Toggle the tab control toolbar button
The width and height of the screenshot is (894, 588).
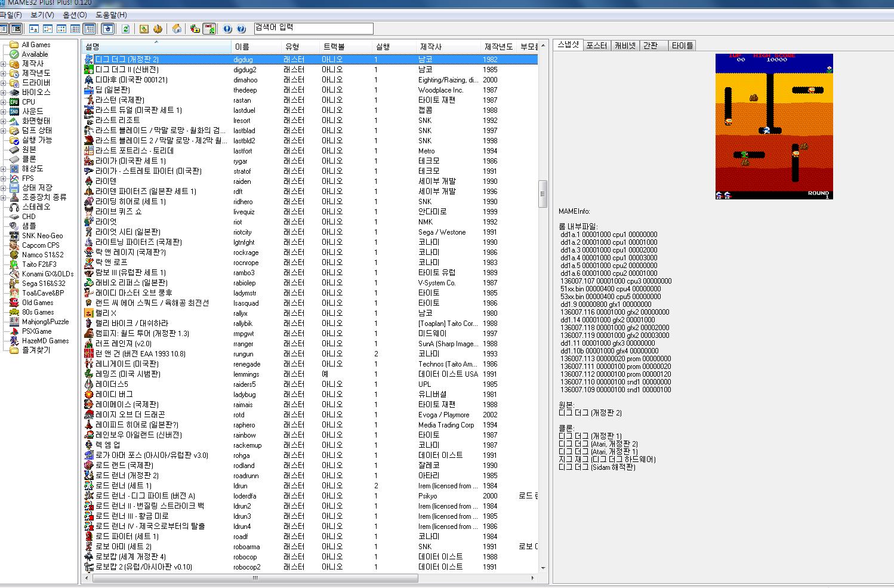pyautogui.click(x=107, y=29)
